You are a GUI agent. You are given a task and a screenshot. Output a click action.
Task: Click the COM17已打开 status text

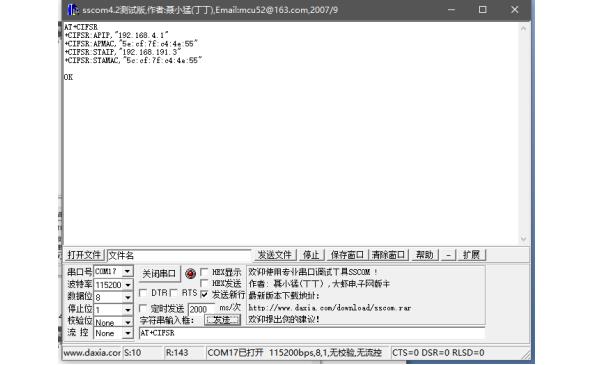tap(235, 353)
